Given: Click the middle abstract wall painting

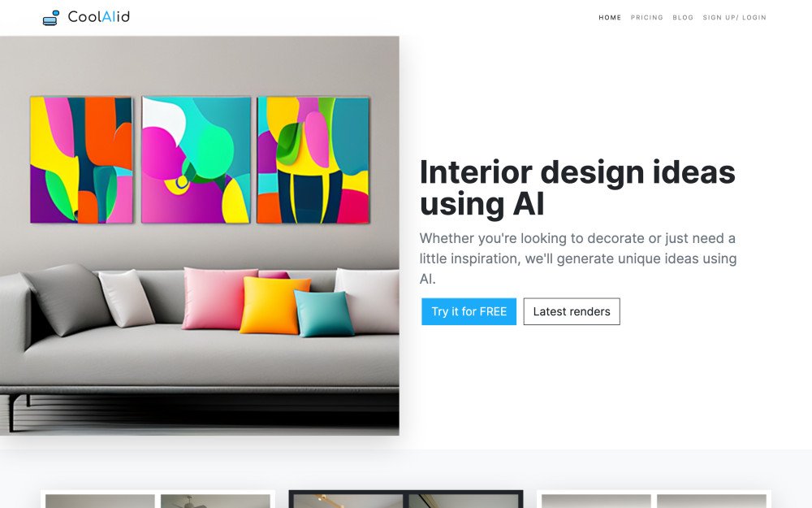Looking at the screenshot, I should (x=196, y=159).
